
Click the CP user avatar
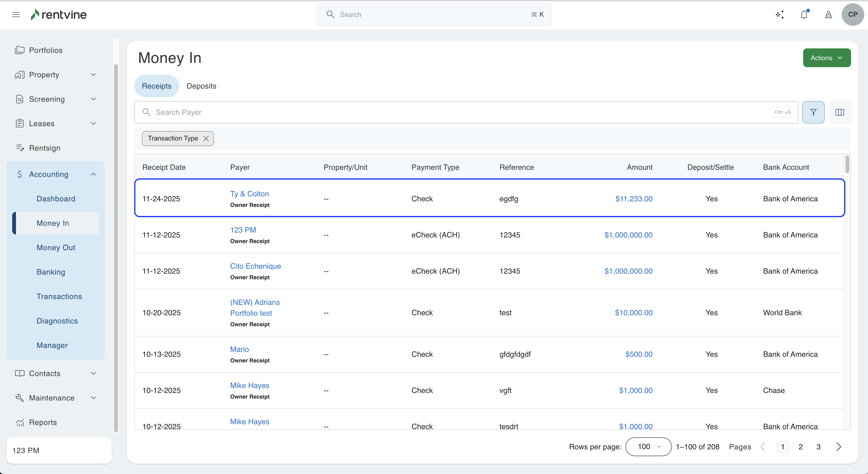[x=852, y=15]
